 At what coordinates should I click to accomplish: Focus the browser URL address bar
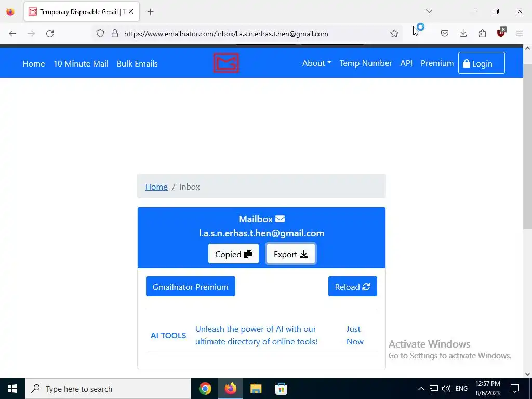tap(248, 34)
